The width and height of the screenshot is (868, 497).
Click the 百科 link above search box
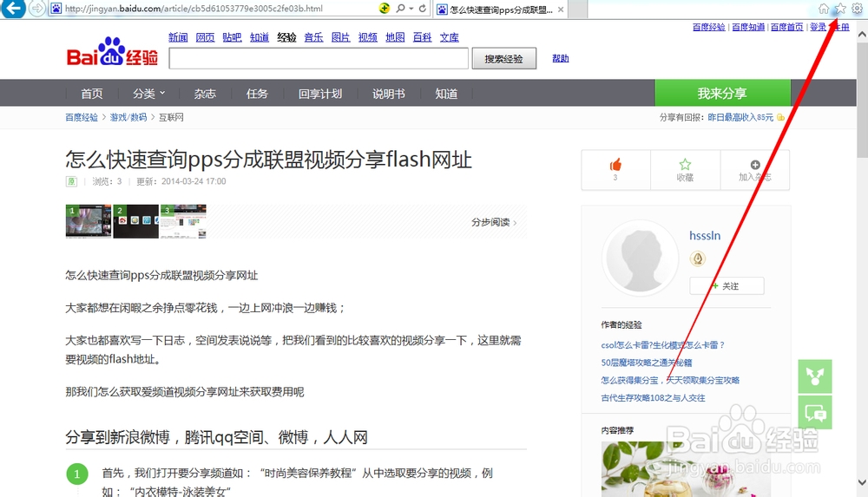pos(423,37)
